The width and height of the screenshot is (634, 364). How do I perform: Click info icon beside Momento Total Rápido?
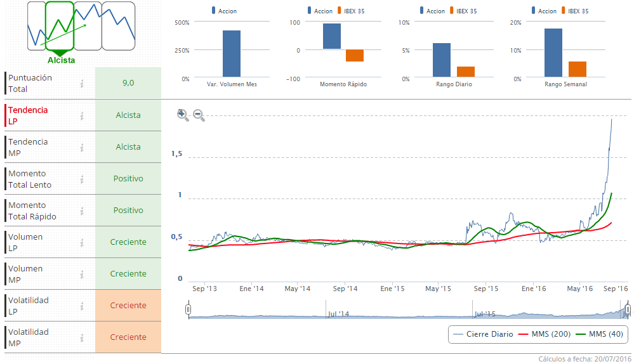point(82,211)
